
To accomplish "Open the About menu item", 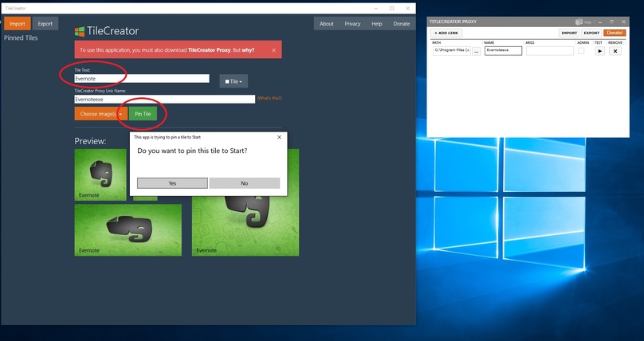I will pos(327,23).
